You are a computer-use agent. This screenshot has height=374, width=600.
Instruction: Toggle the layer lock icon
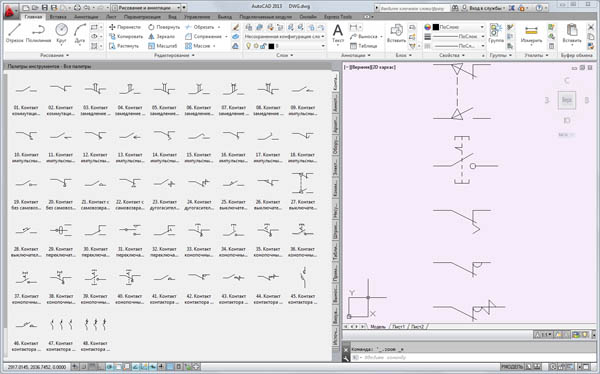tap(263, 46)
